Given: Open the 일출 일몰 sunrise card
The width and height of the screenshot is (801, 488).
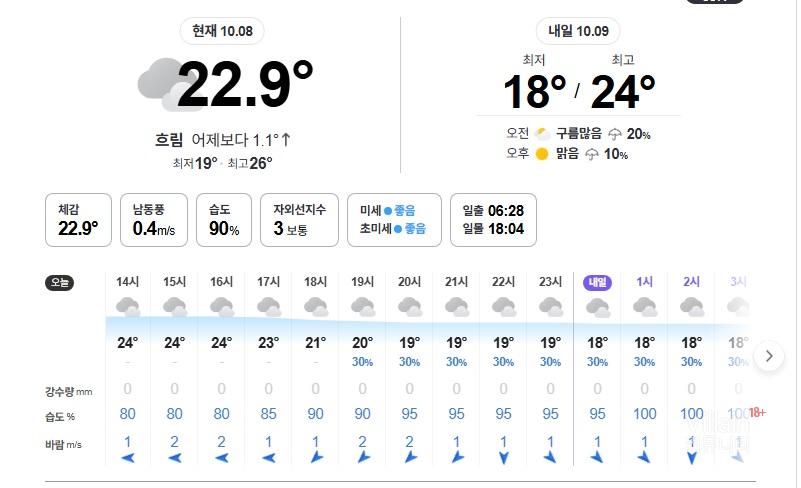Looking at the screenshot, I should click(493, 220).
